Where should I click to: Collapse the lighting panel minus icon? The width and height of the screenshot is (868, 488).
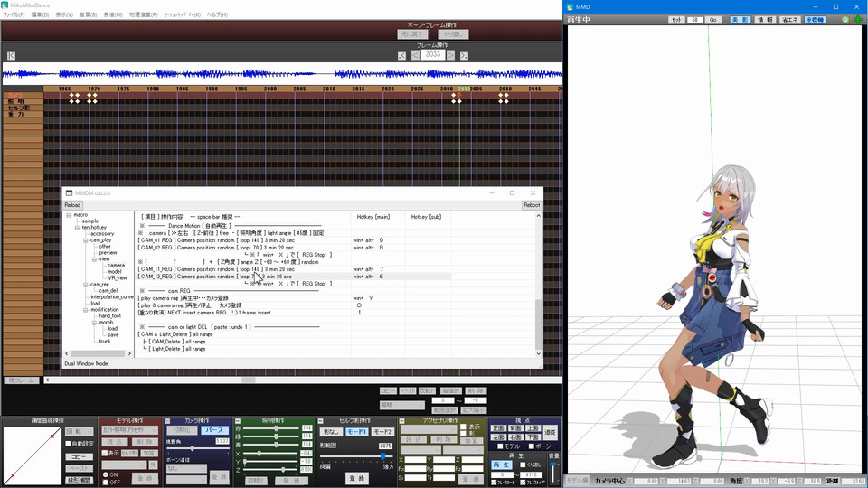point(238,421)
